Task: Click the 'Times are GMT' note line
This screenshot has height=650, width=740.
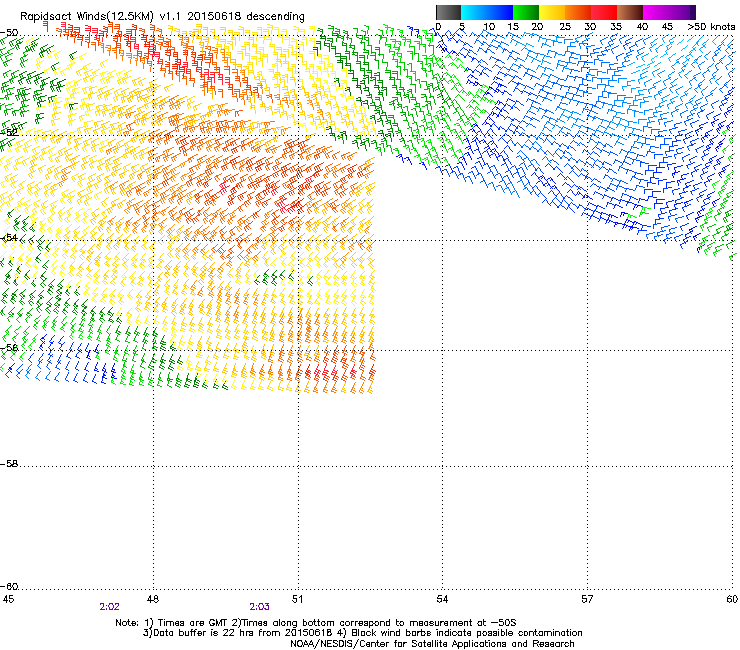Action: point(316,623)
